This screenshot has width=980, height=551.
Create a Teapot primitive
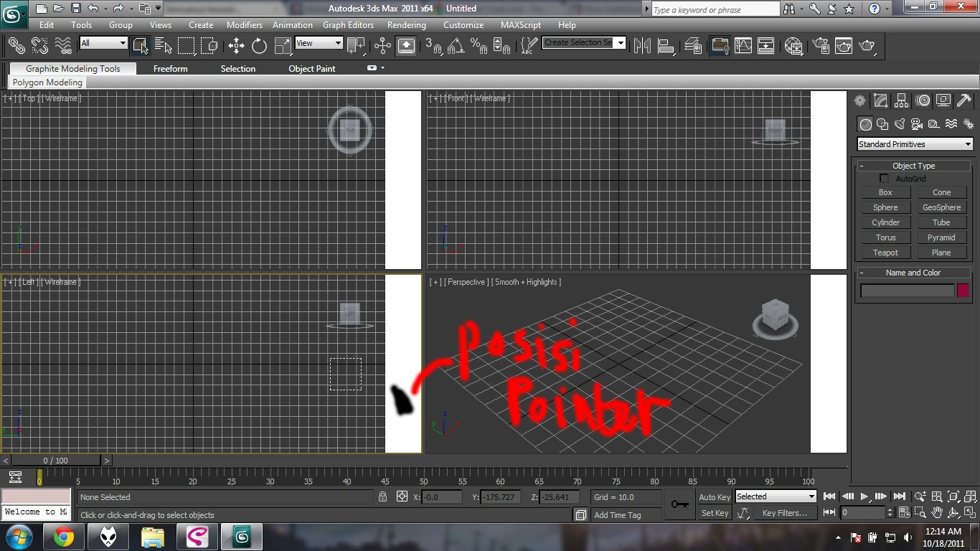(x=885, y=253)
